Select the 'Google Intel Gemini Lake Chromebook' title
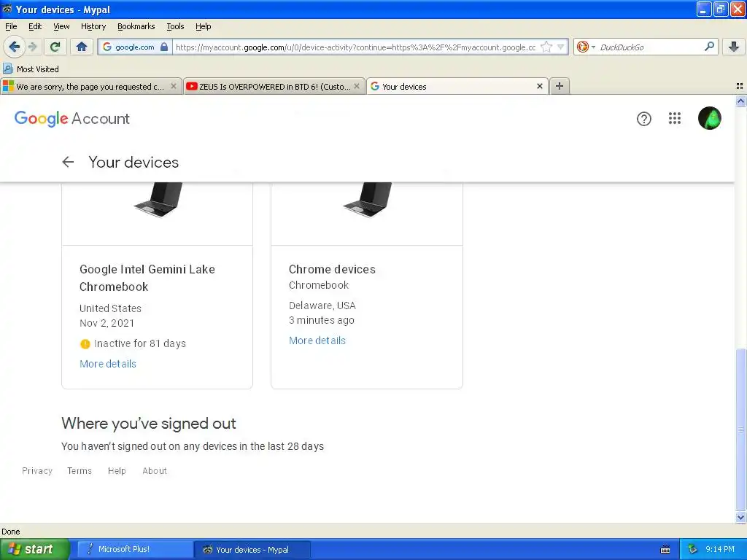Screen dimensions: 747x560 [x=147, y=278]
